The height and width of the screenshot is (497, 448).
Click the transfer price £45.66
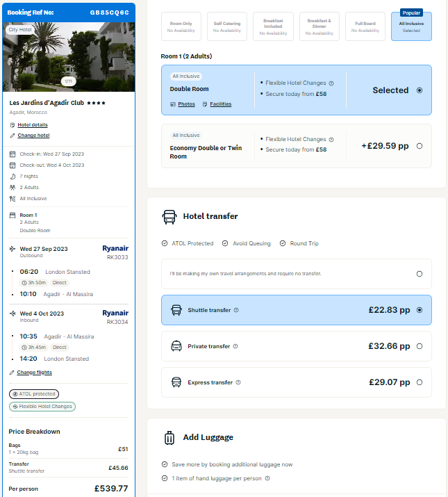[118, 469]
